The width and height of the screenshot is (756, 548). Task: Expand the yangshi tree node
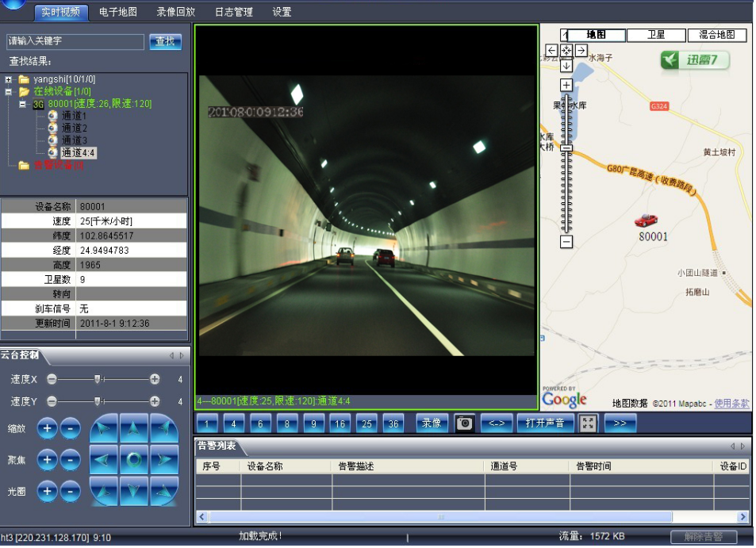(x=9, y=79)
